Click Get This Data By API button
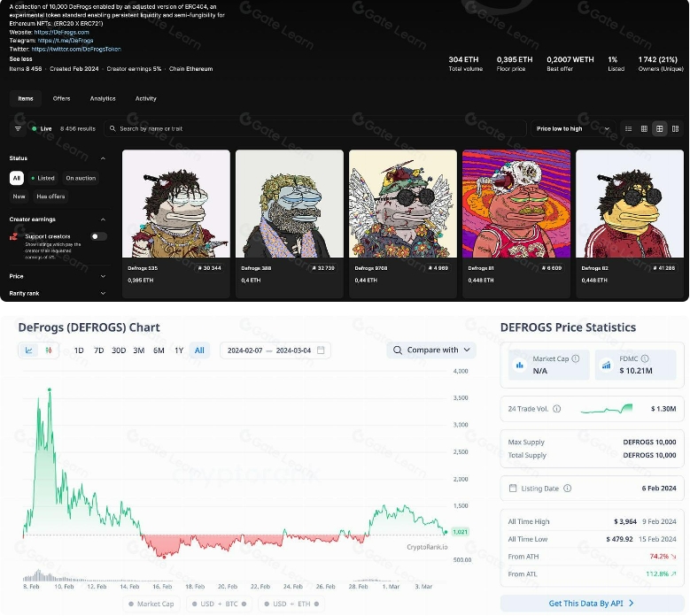This screenshot has width=690, height=616. (x=592, y=604)
